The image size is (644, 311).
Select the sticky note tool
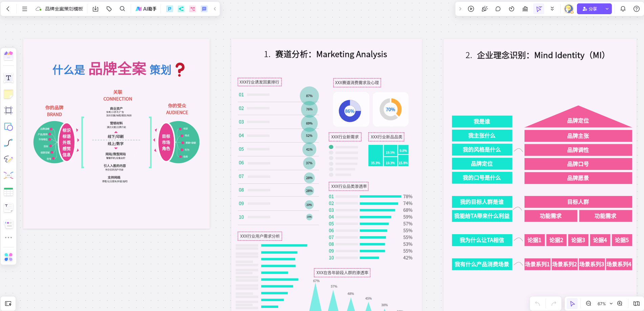(8, 94)
